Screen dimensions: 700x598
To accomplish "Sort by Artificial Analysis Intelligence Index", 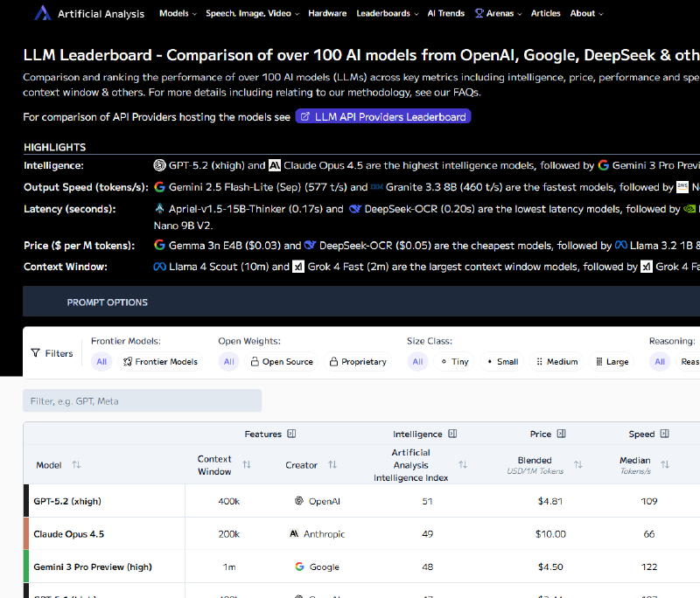I will [x=463, y=465].
